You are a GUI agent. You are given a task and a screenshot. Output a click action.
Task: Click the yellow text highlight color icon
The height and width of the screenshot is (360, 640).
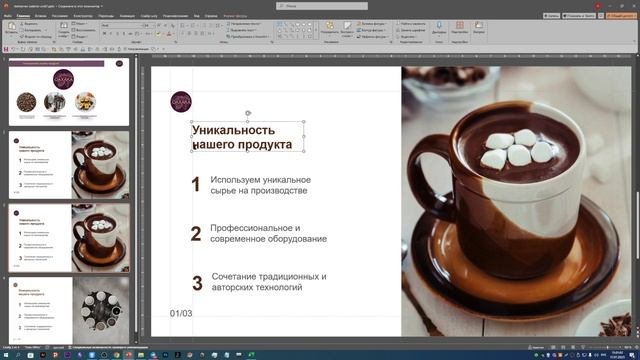pos(158,34)
